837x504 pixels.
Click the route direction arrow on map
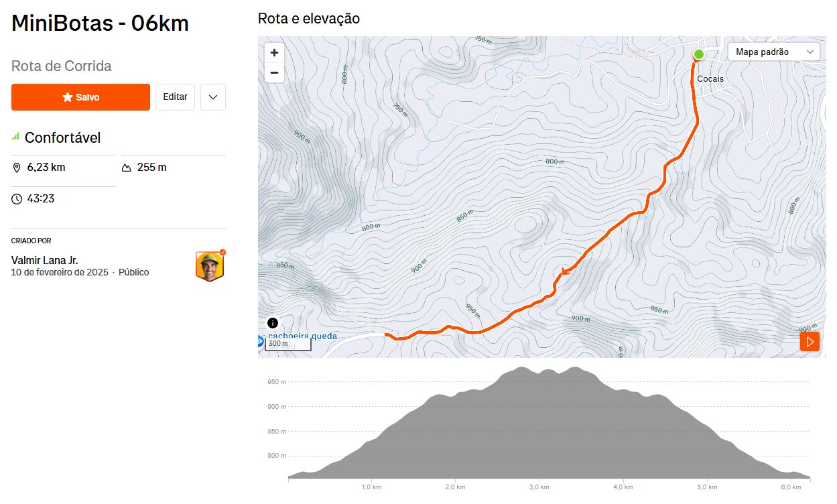(565, 271)
